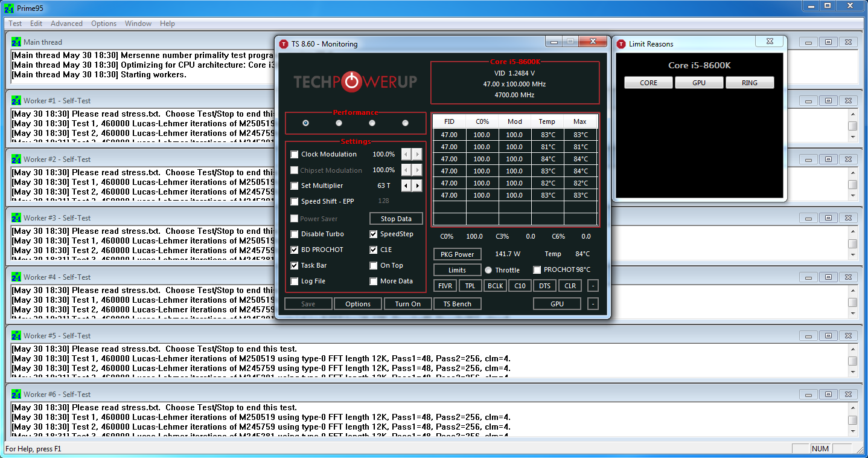Click the Worker #6 window icon
This screenshot has width=868, height=458.
click(16, 395)
